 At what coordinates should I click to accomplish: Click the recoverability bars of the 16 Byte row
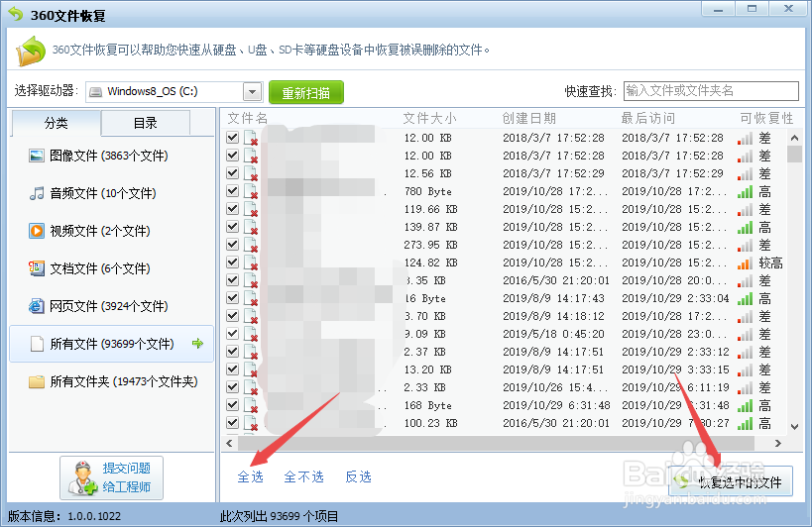pos(745,298)
